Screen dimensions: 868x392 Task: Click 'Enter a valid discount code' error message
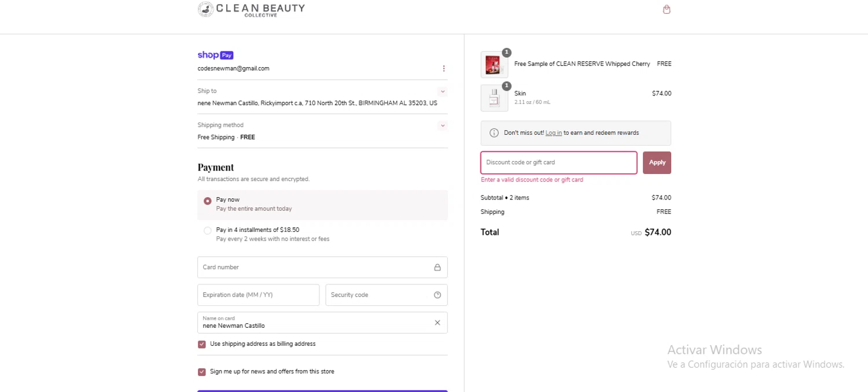tap(532, 180)
